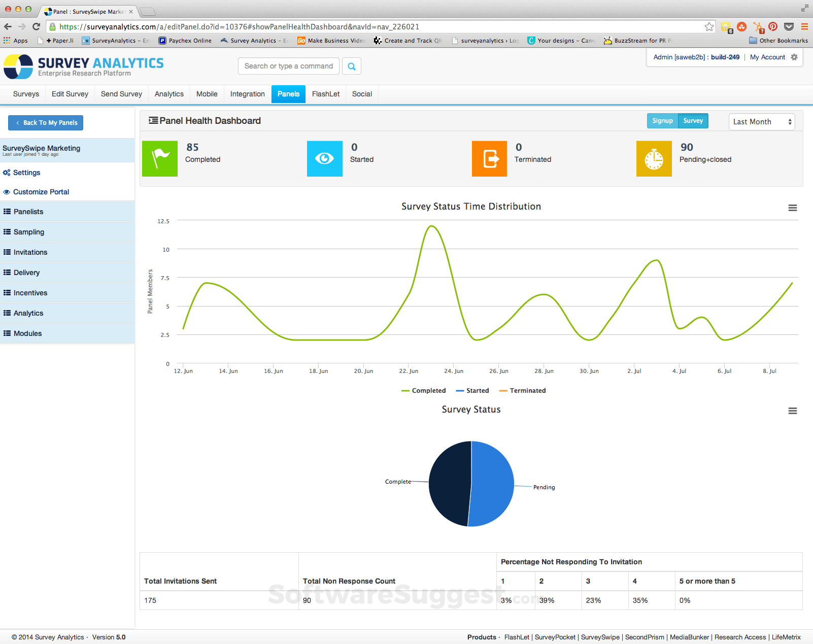Click the yellow Pending+closed clock icon
This screenshot has height=644, width=813.
(x=654, y=158)
